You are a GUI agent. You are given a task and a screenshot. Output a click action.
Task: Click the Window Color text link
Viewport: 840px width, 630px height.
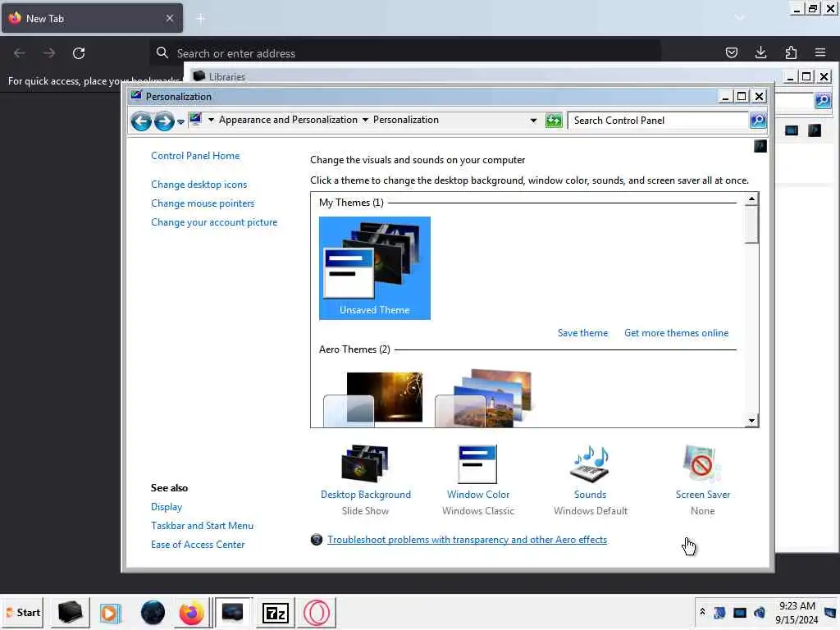coord(478,495)
